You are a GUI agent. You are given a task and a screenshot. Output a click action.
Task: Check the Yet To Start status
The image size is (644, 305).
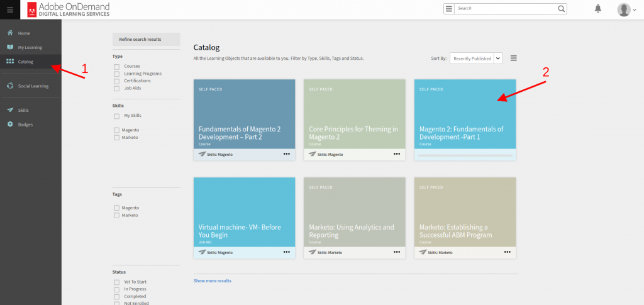(116, 282)
